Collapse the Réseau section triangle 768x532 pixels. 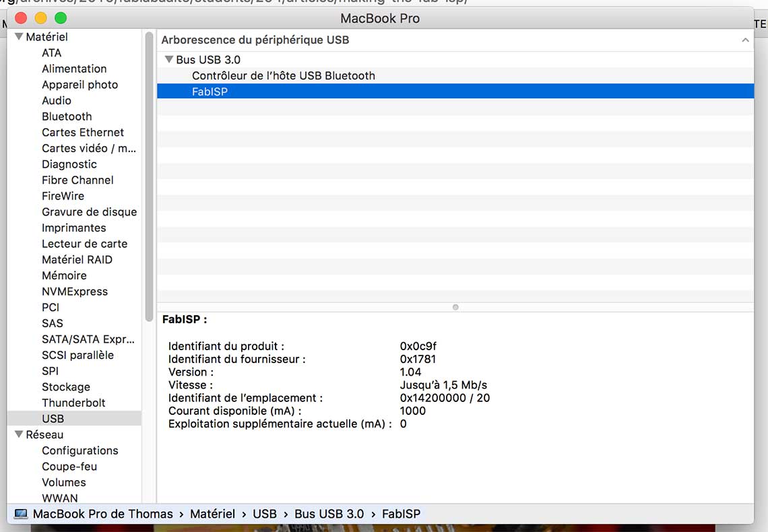(x=19, y=434)
